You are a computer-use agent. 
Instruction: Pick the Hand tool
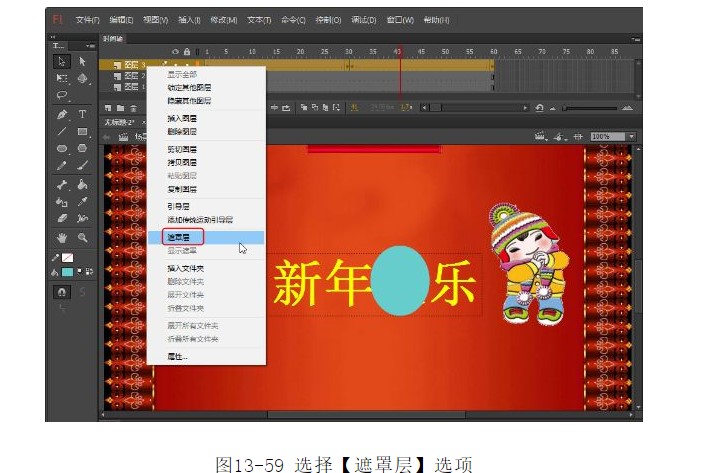(x=62, y=237)
